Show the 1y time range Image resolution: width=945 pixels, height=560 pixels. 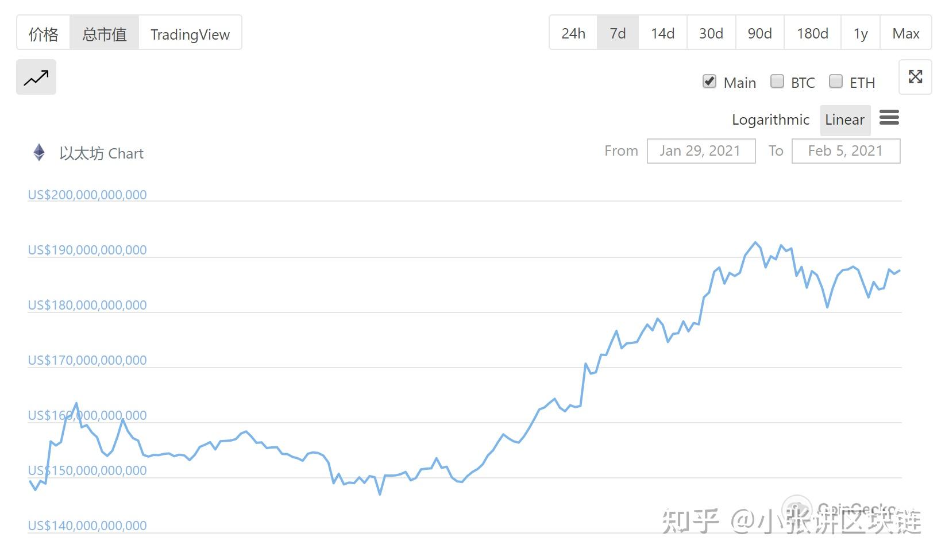[861, 33]
